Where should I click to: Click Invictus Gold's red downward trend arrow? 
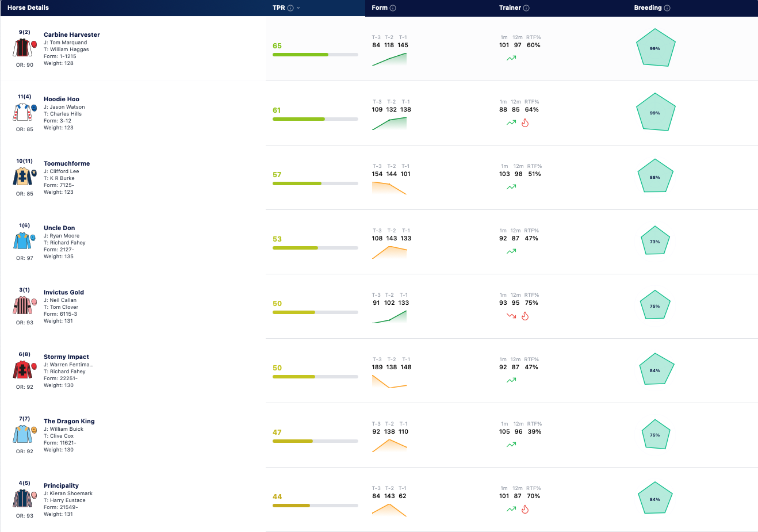511,316
